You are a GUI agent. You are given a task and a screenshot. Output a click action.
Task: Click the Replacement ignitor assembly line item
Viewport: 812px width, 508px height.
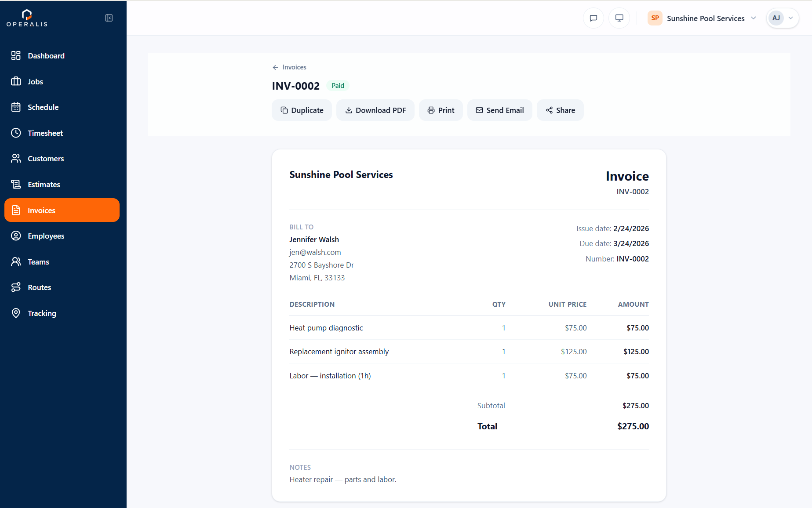(339, 352)
